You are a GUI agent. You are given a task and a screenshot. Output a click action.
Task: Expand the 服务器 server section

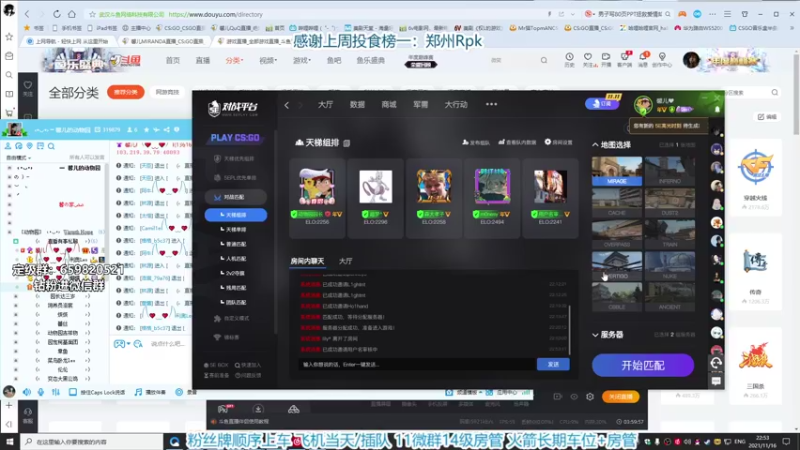tap(595, 335)
